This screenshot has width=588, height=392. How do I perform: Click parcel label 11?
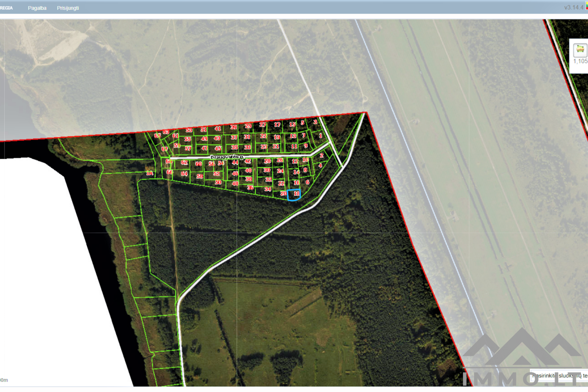(294, 146)
